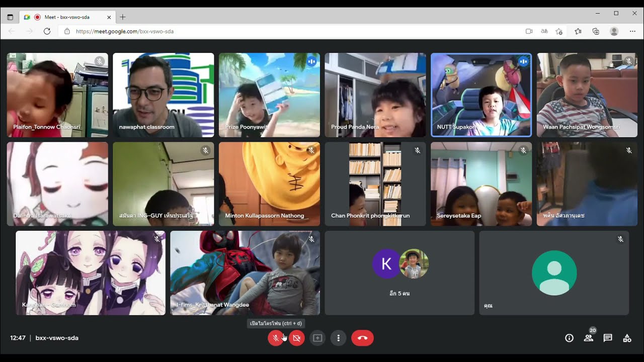The height and width of the screenshot is (362, 644).
Task: Click the muted mic icon on I-fims_Kritthanat tile
Action: 311,239
